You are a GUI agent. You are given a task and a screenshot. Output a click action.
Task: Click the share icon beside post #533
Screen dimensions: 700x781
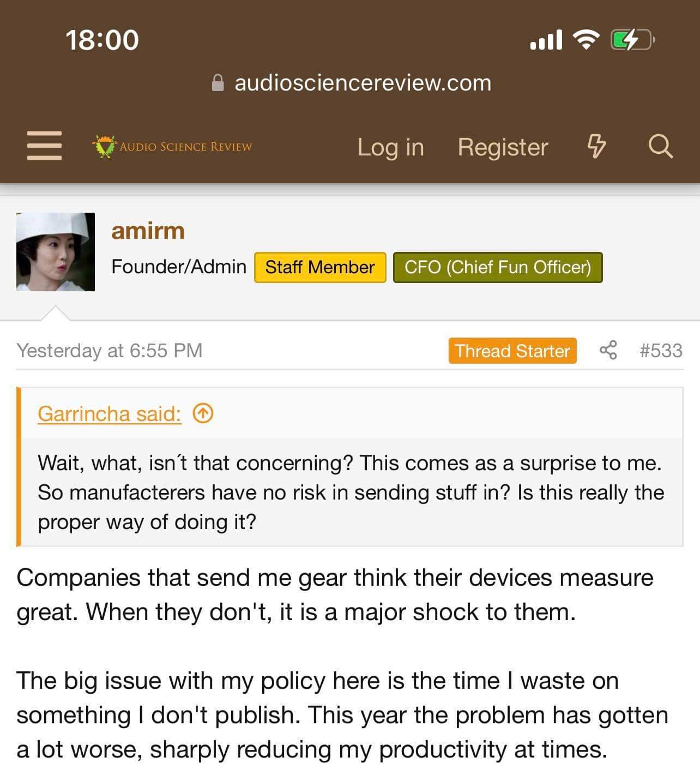pos(608,350)
